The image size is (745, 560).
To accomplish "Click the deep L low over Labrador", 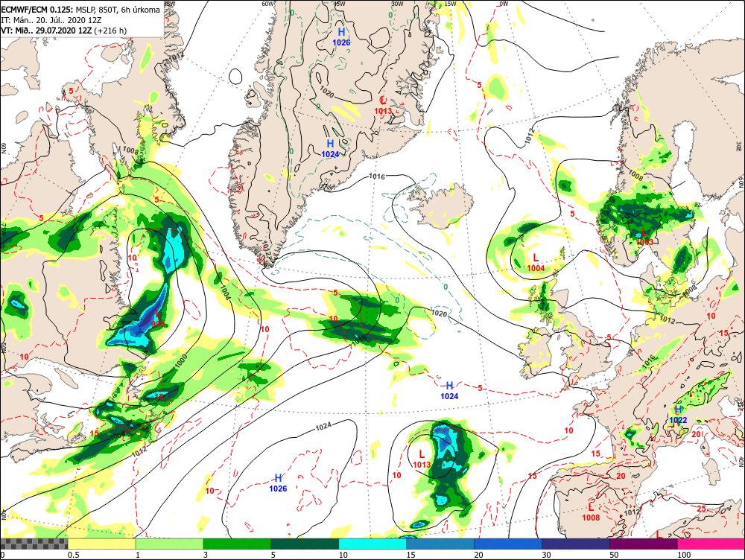I will 158,318.
